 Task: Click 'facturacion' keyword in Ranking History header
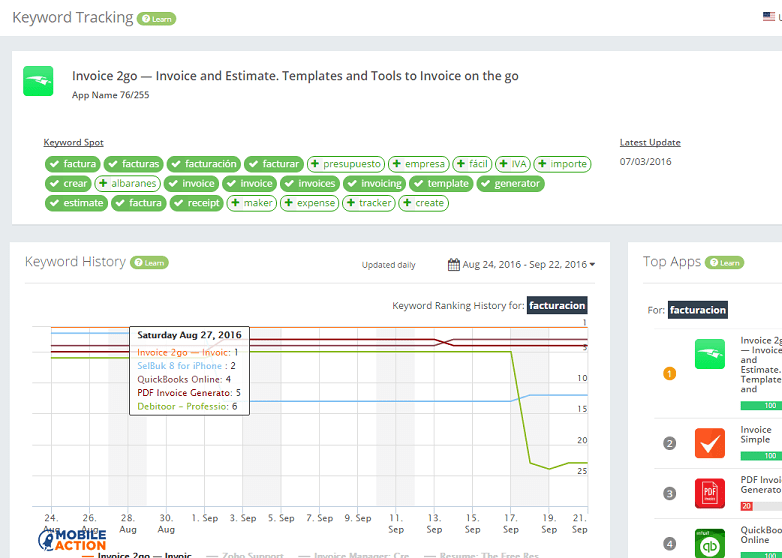557,305
